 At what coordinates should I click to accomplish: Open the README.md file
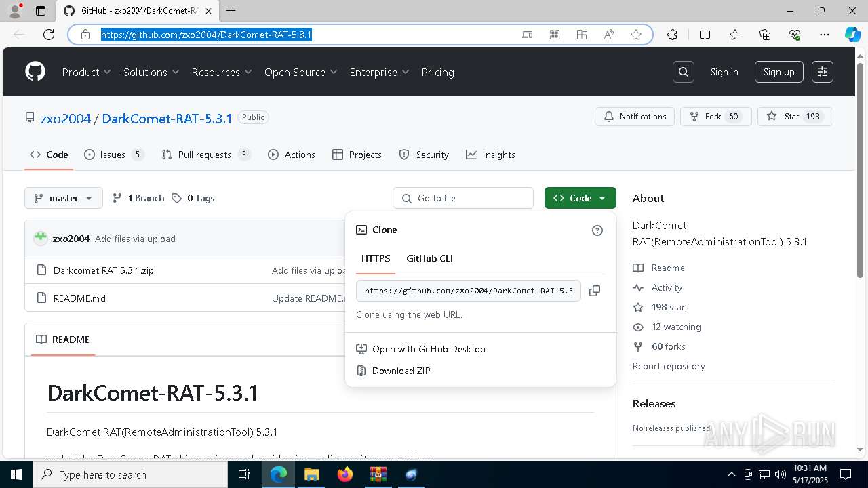(79, 298)
